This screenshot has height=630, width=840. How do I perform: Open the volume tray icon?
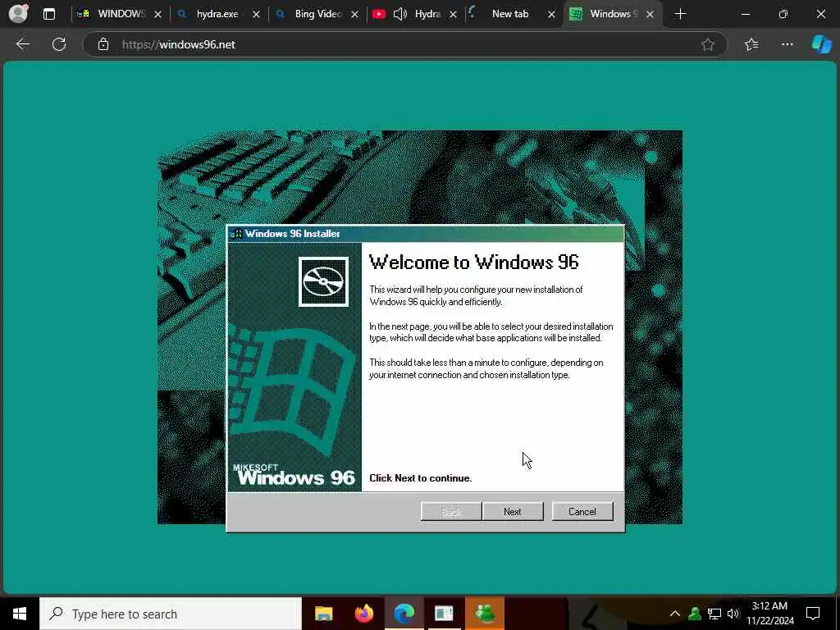point(733,614)
